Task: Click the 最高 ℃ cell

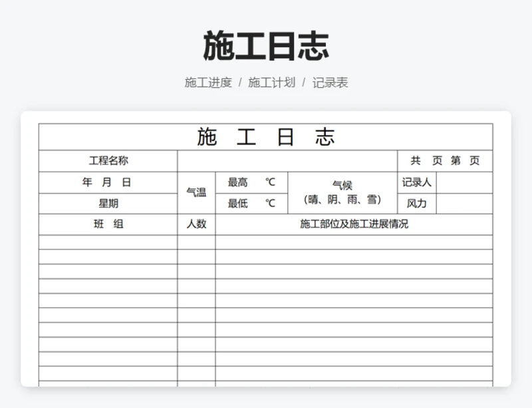Action: (252, 183)
